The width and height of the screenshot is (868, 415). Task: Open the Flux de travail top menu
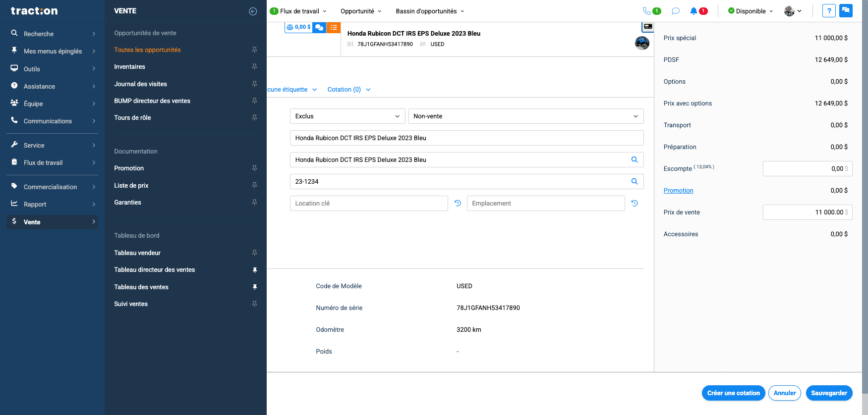click(x=298, y=11)
